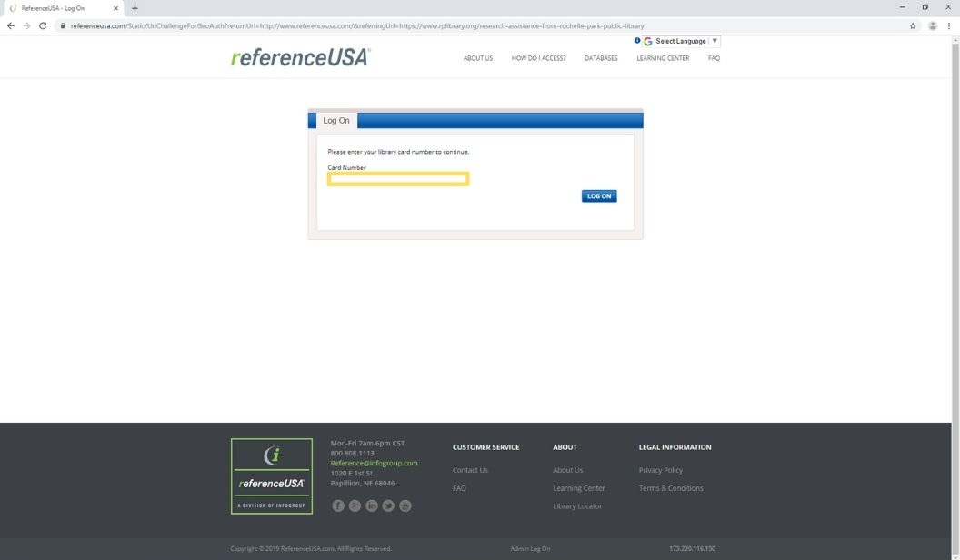Click the browser address bar URL
Screen dimensions: 960x560
pyautogui.click(x=357, y=25)
